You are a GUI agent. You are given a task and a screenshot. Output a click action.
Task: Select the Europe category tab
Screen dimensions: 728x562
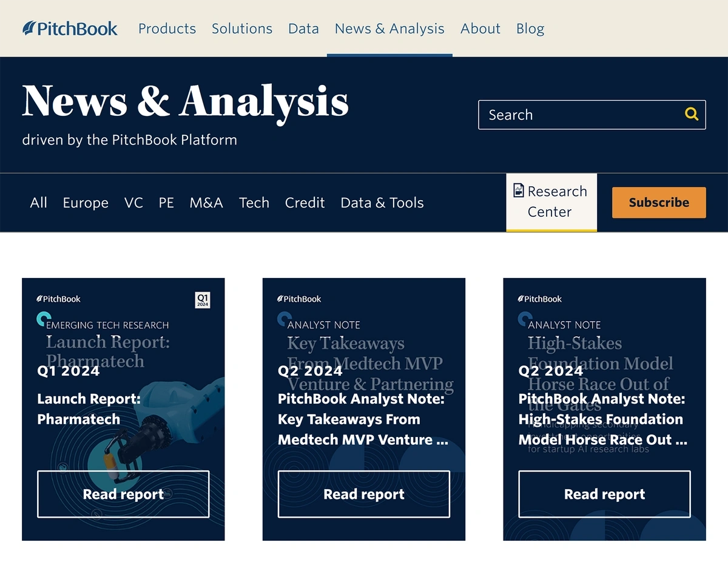tap(86, 203)
